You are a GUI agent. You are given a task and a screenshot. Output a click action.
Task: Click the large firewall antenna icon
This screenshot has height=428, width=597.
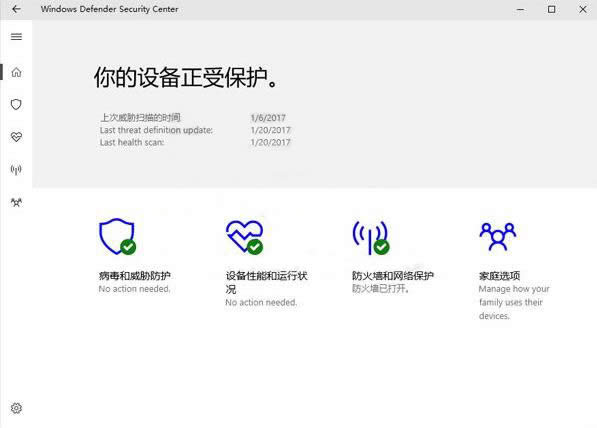pos(371,238)
